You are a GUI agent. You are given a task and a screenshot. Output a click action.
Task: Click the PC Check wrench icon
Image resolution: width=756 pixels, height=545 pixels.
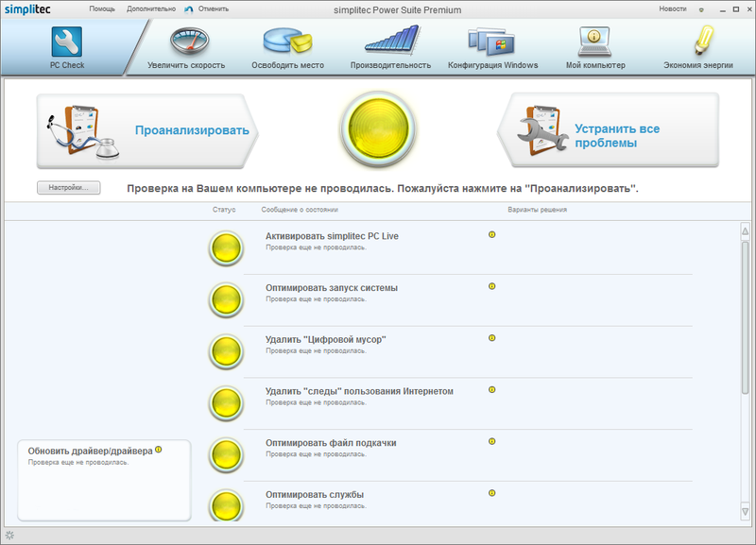point(67,42)
